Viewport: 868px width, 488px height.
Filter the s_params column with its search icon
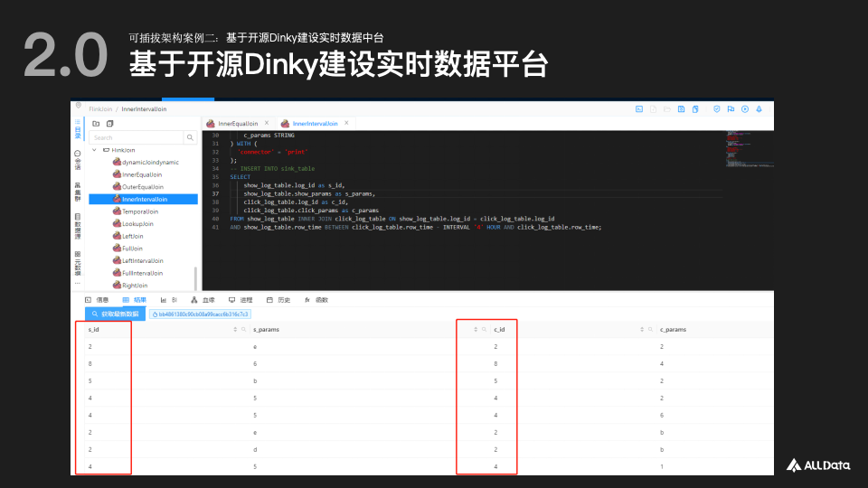tap(484, 330)
